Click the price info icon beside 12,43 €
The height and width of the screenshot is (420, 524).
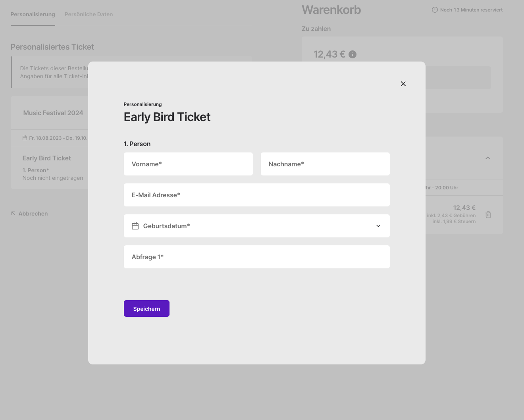(x=353, y=54)
